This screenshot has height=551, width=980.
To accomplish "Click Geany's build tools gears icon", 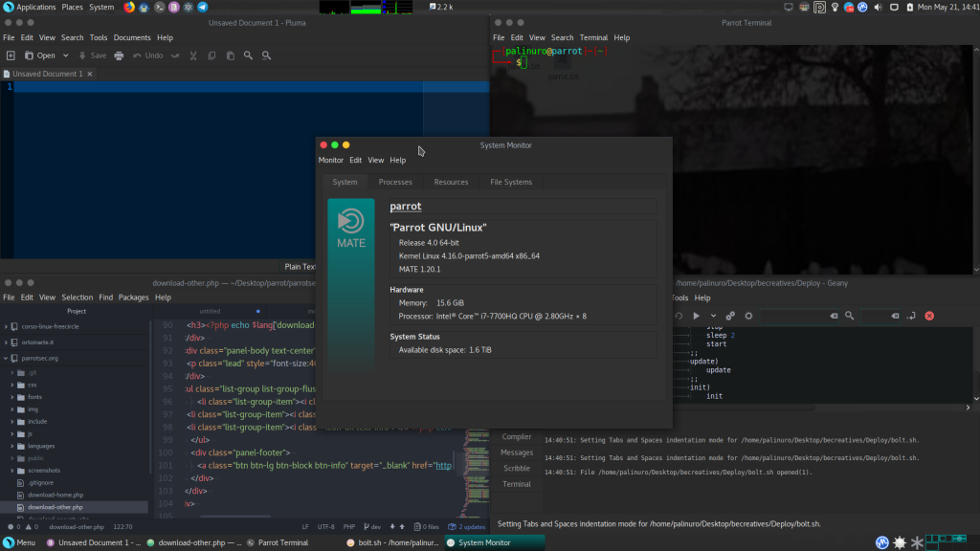I will click(729, 316).
